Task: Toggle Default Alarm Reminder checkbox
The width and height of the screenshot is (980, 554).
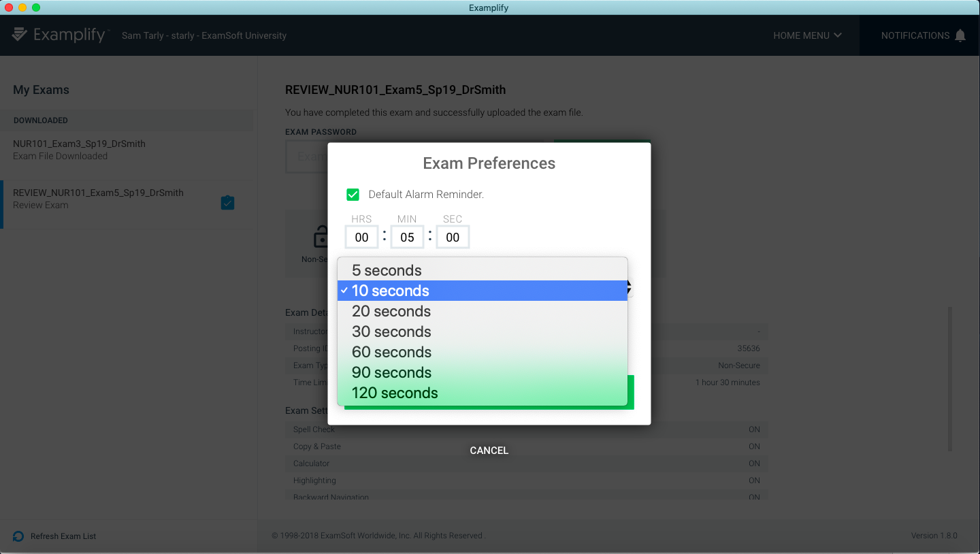Action: click(x=353, y=195)
